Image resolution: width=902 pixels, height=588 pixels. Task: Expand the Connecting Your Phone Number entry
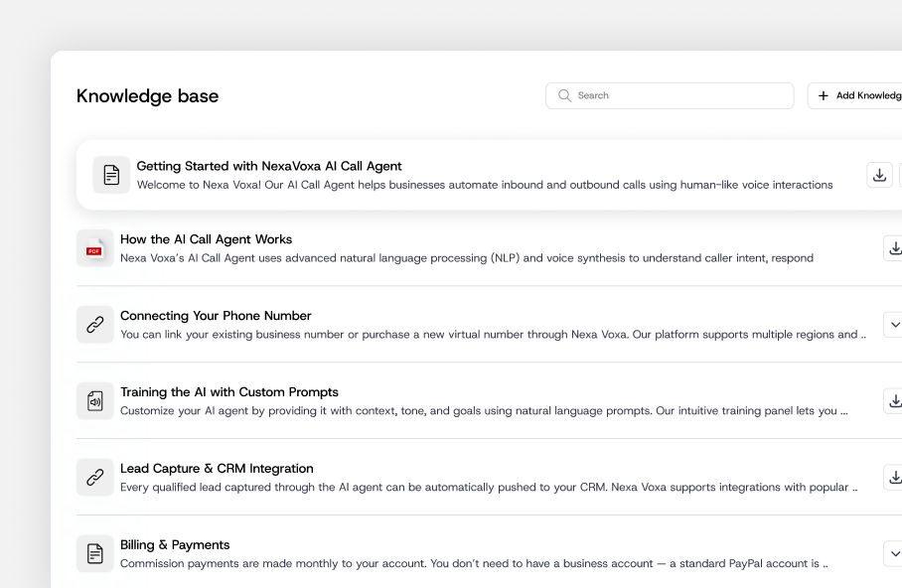893,325
